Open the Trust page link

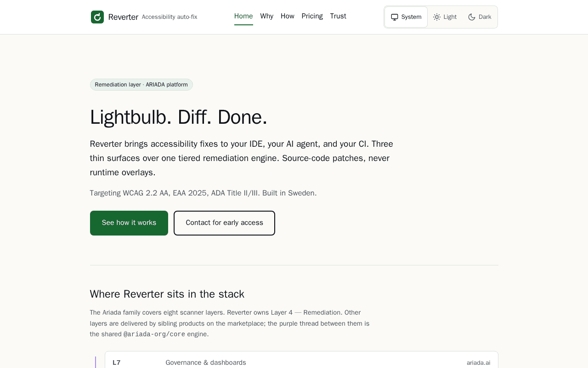click(x=338, y=17)
